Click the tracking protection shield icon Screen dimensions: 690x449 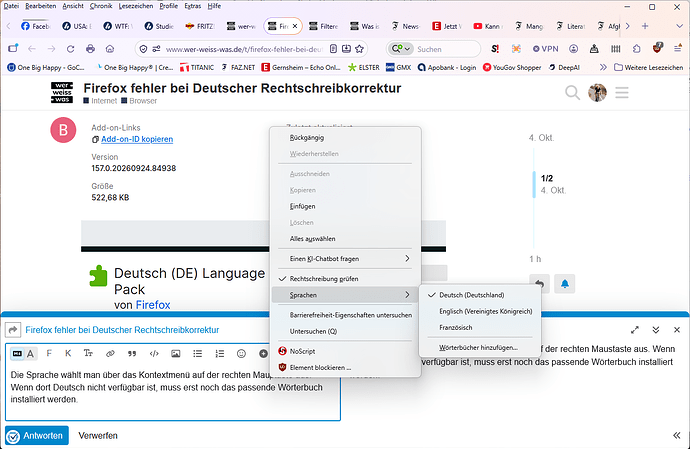[143, 49]
